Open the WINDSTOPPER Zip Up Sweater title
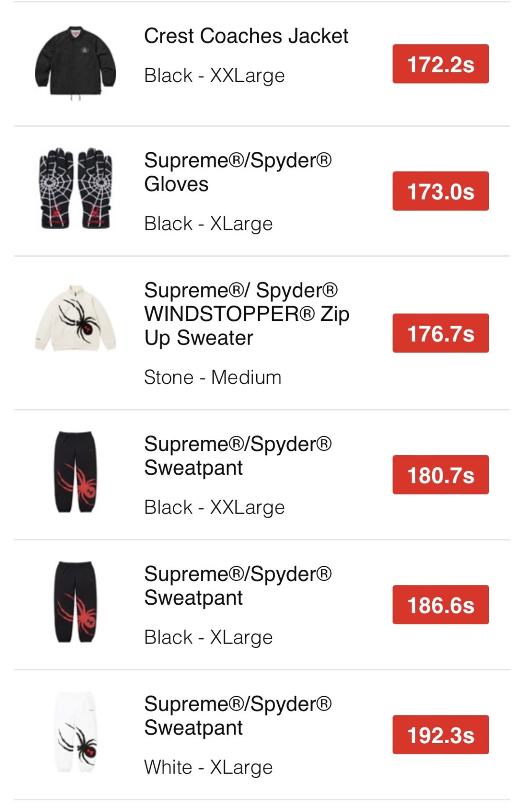Screen dimensions: 524x812 pos(246,314)
